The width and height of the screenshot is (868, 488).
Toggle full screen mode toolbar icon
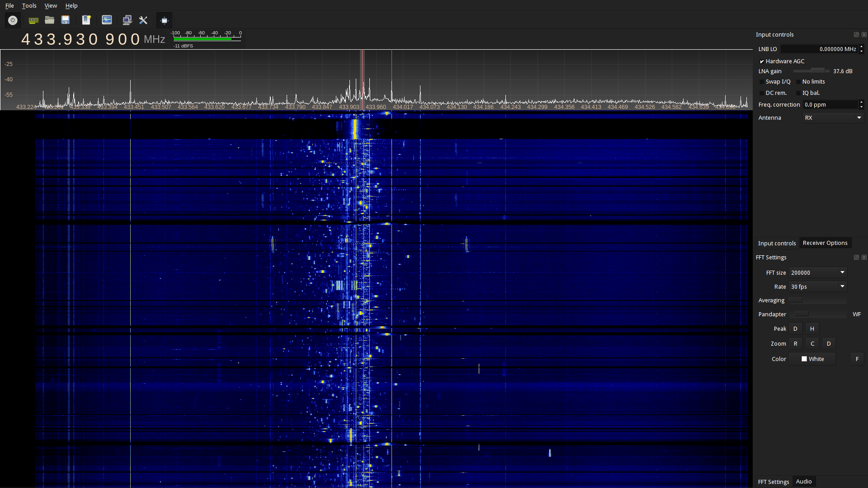(164, 20)
